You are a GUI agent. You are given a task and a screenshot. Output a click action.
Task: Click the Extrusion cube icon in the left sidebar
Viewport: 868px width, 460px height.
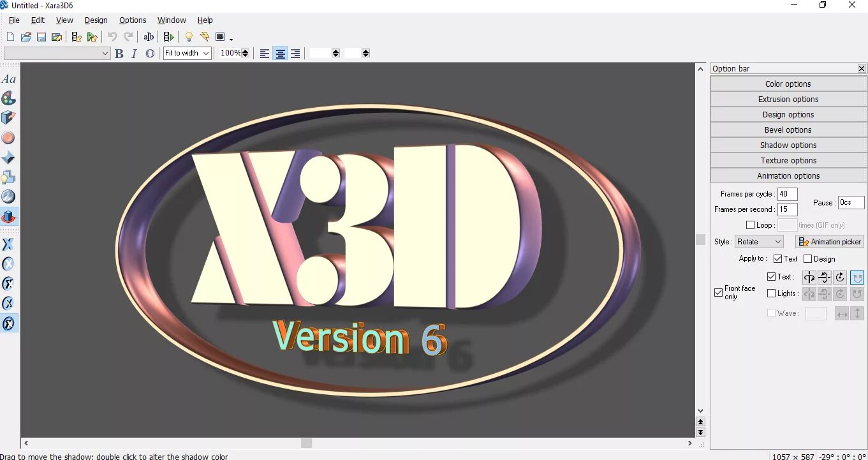click(8, 118)
